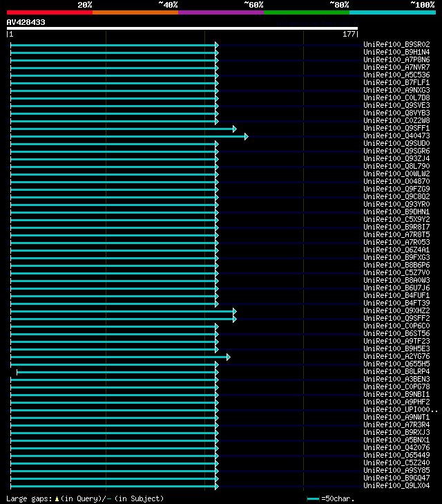This screenshot has width=442, height=504.
Task: Open hit UniRef100_B9SR02
Action: [x=396, y=44]
